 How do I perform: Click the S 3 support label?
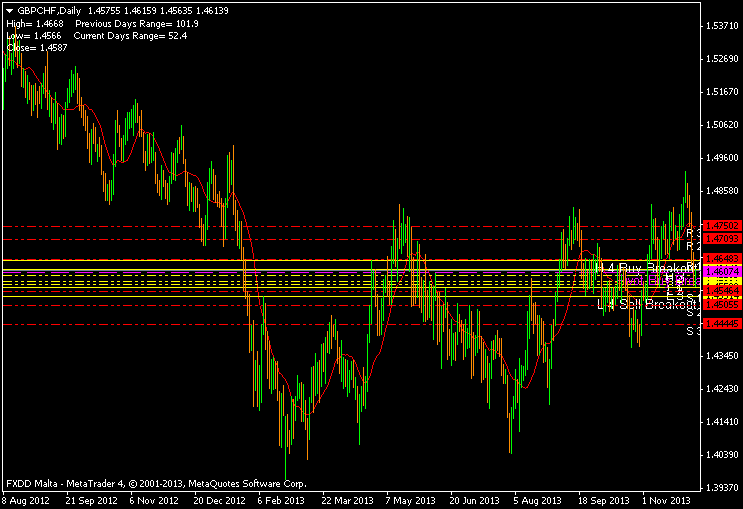pos(690,331)
